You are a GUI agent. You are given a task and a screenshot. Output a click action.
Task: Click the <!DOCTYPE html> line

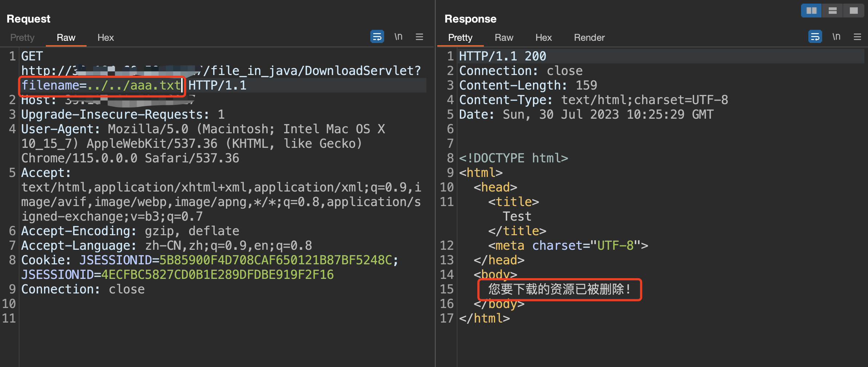(514, 158)
